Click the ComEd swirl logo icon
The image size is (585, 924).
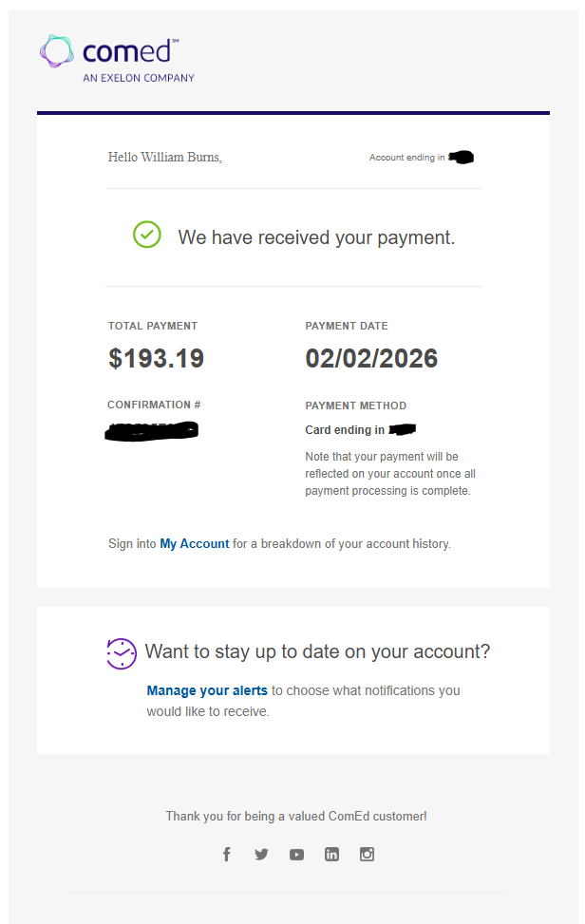56,51
